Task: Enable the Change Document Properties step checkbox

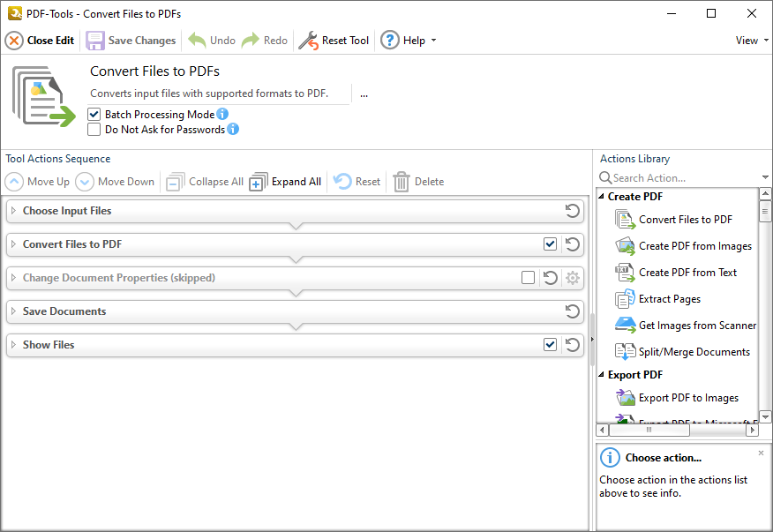Action: 528,278
